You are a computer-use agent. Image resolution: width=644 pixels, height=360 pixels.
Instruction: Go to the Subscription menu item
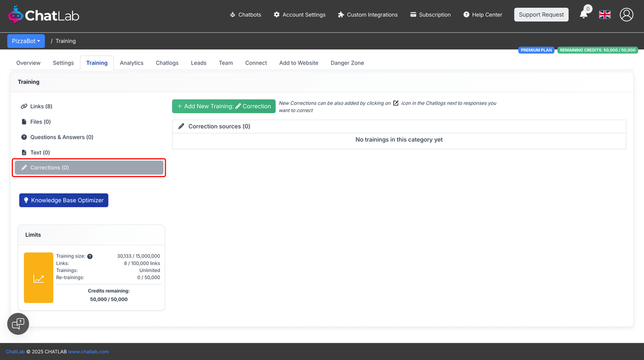click(430, 14)
